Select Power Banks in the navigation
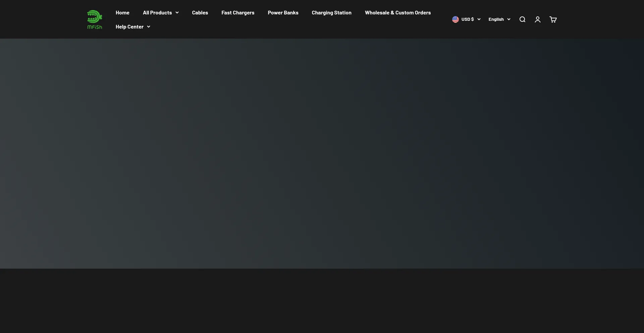644x333 pixels. click(x=283, y=13)
